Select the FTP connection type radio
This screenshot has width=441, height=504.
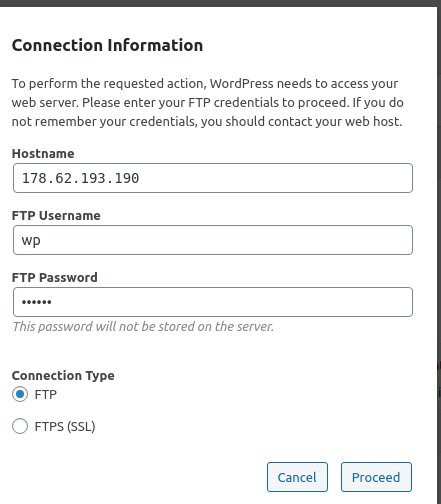coord(20,394)
